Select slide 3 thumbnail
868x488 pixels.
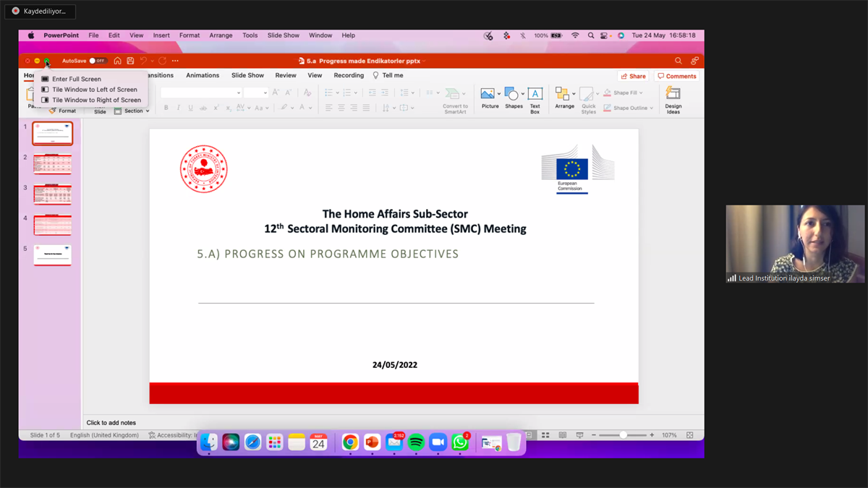(53, 194)
